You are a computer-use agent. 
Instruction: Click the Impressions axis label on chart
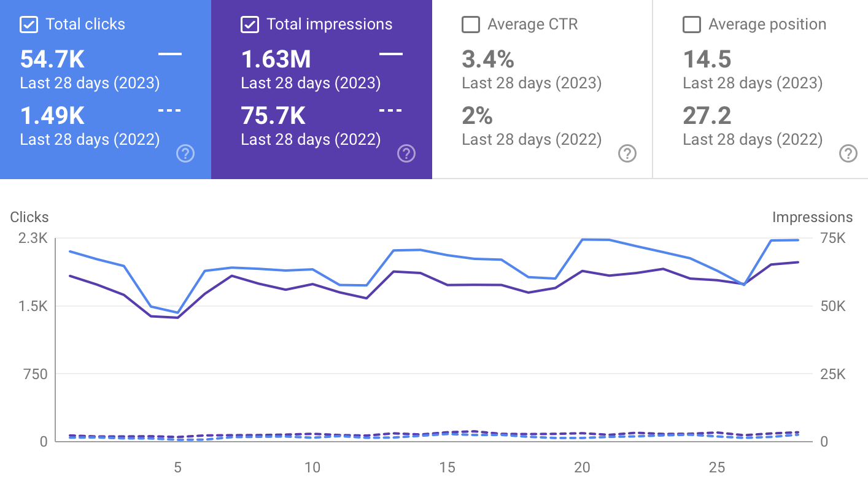tap(813, 217)
